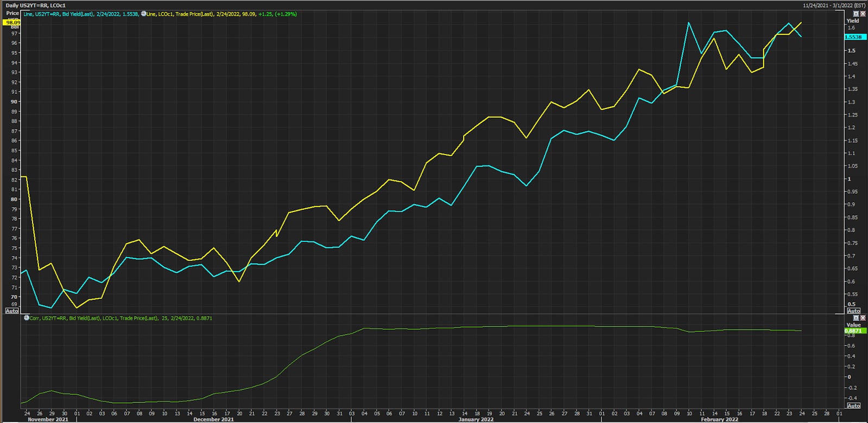This screenshot has height=423, width=868.
Task: Select the cyan 1.5538 yield tag
Action: click(853, 37)
